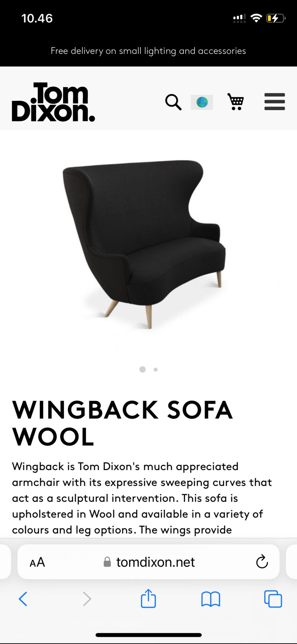The width and height of the screenshot is (297, 644).
Task: Open the hamburger navigation menu
Action: pos(275,102)
